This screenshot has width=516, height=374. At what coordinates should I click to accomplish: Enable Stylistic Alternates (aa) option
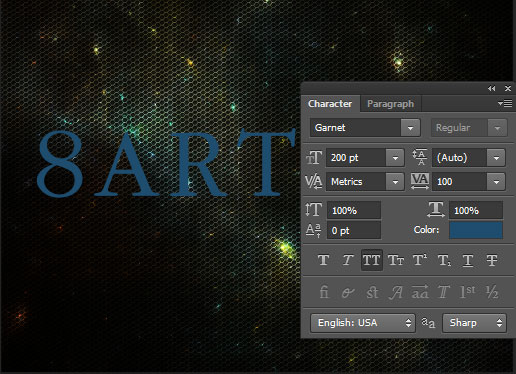tap(420, 292)
